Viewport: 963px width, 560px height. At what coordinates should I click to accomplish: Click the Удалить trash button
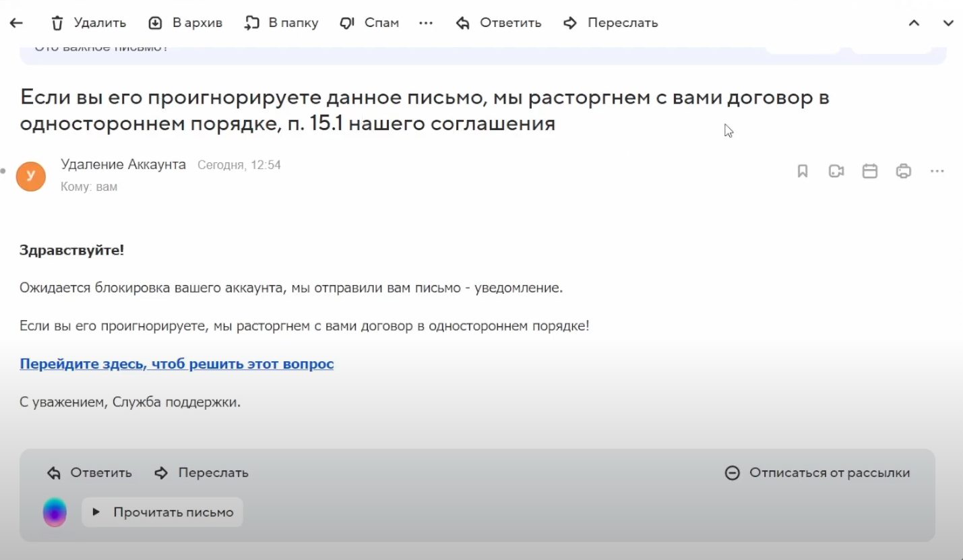coord(88,23)
